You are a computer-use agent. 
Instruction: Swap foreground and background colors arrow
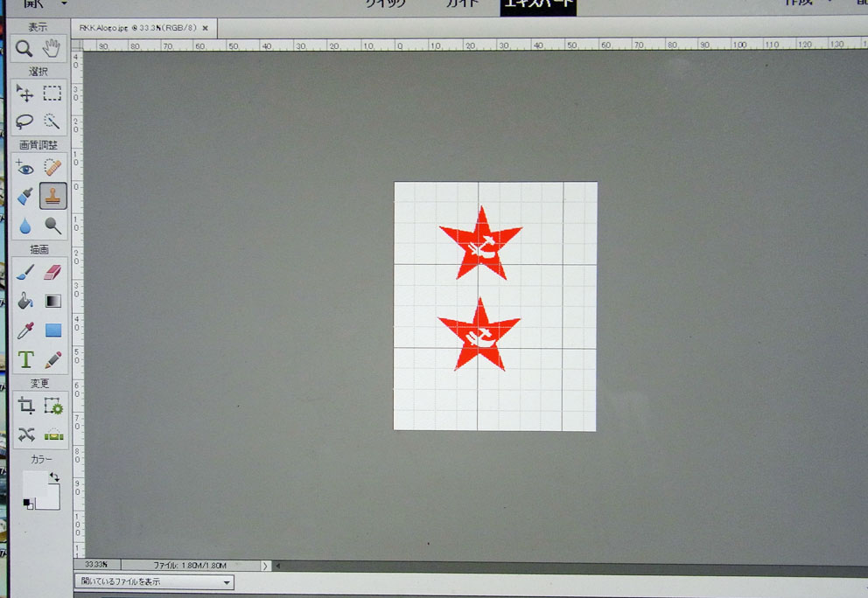coord(54,476)
